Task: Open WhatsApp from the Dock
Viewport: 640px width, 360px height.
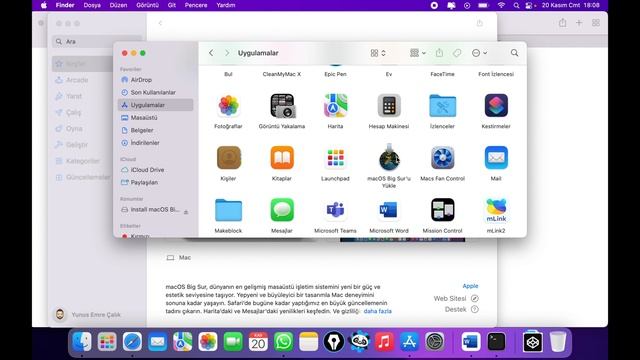Action: [x=283, y=342]
